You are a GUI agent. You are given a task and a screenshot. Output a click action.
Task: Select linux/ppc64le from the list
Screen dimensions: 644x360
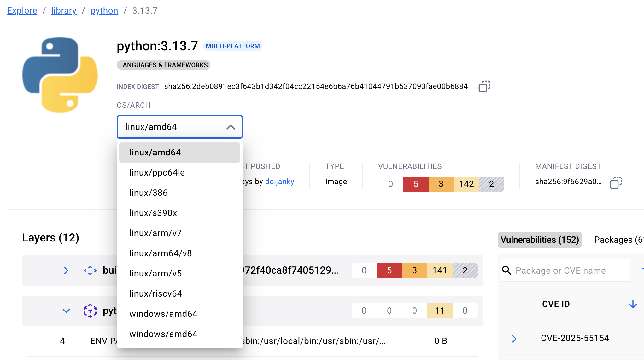point(157,173)
